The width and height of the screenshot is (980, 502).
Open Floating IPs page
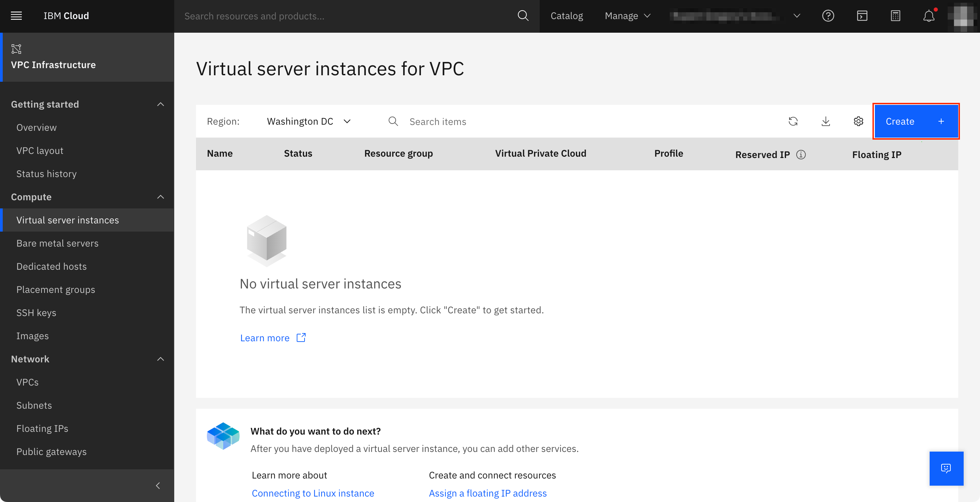(x=42, y=429)
